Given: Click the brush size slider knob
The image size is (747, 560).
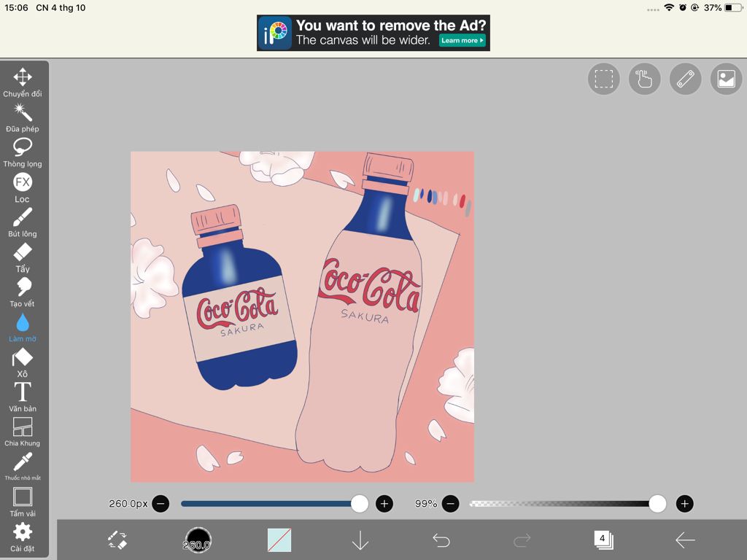Looking at the screenshot, I should 359,504.
